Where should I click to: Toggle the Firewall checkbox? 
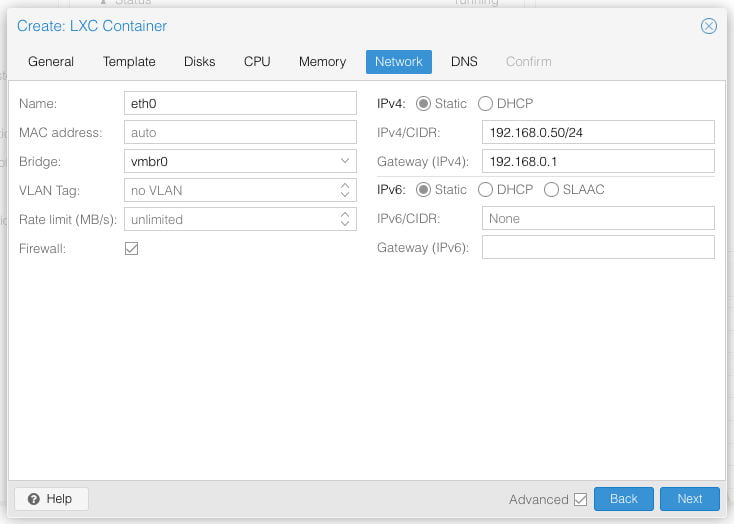pyautogui.click(x=131, y=248)
